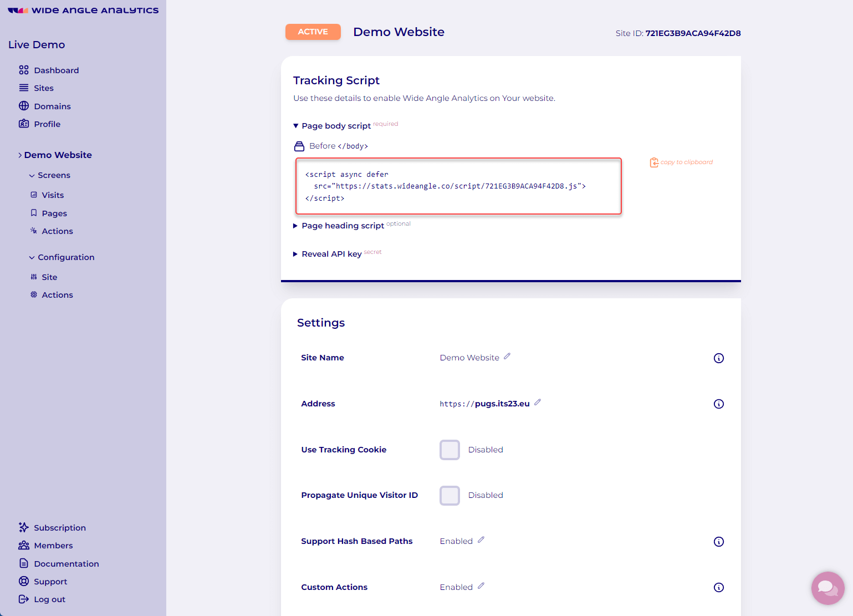Open the chat support bubble
The height and width of the screenshot is (616, 853).
click(828, 588)
